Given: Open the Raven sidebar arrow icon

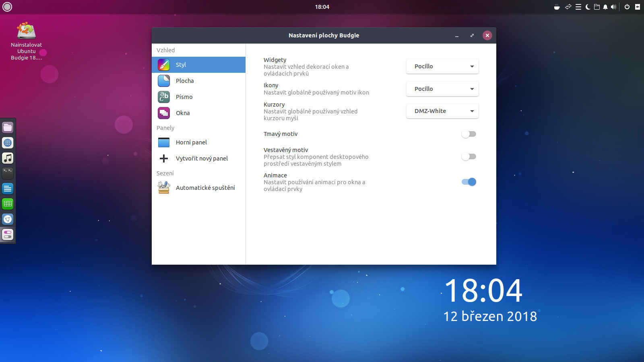Looking at the screenshot, I should 638,7.
